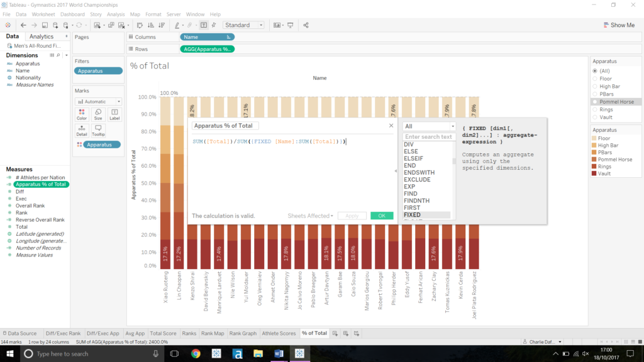
Task: Open the Worksheet menu
Action: click(43, 14)
